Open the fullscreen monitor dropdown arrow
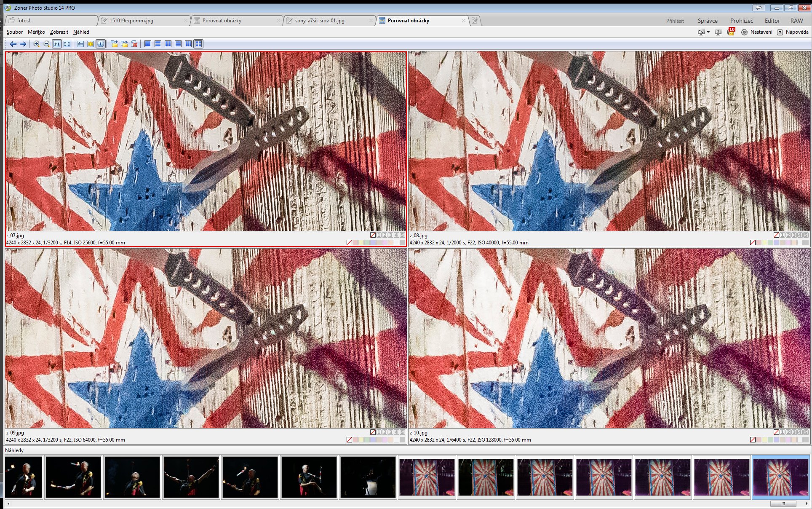The width and height of the screenshot is (812, 509). [708, 32]
